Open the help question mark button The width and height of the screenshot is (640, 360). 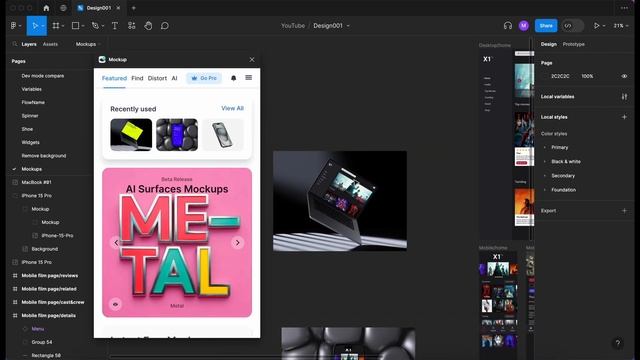click(618, 343)
